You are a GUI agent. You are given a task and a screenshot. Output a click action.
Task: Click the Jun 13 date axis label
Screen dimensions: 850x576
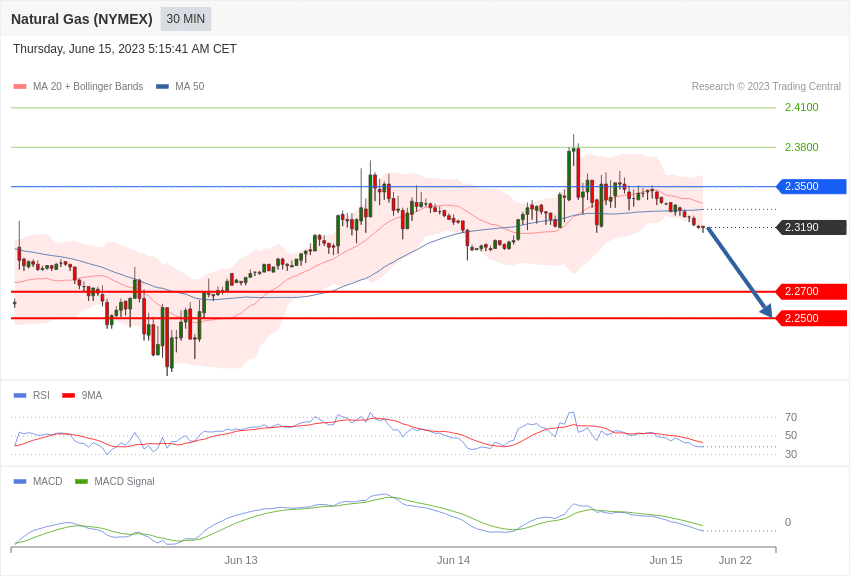pyautogui.click(x=241, y=560)
